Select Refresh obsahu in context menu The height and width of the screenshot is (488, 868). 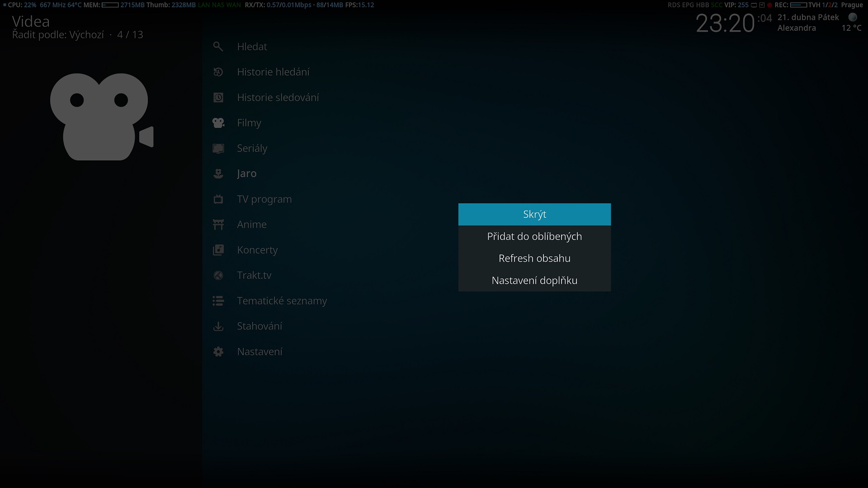pyautogui.click(x=534, y=258)
